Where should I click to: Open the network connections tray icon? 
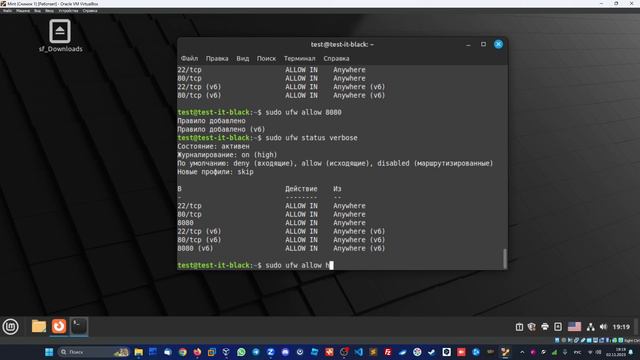[x=590, y=327]
